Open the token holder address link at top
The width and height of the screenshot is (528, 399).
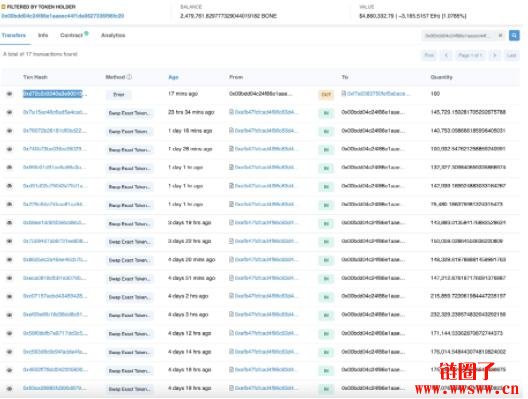[63, 16]
